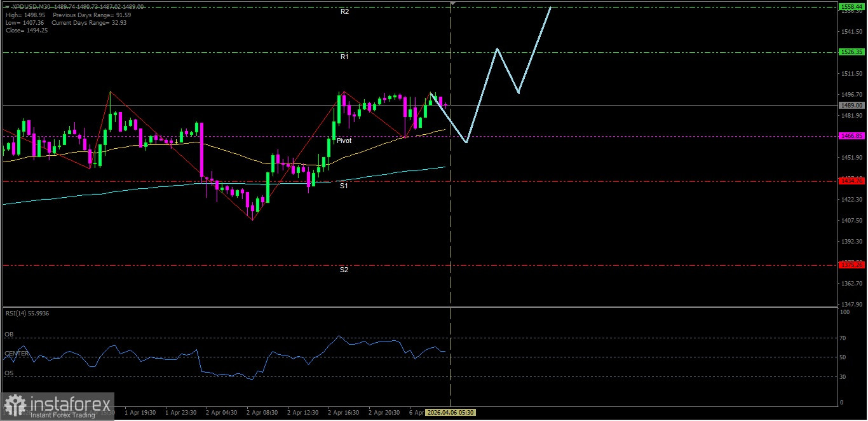The image size is (868, 421).
Task: Select the current price tag 1489.00
Action: (851, 105)
